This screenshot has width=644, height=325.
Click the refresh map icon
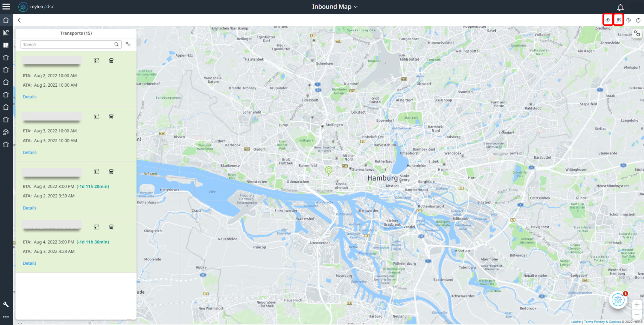[x=638, y=20]
